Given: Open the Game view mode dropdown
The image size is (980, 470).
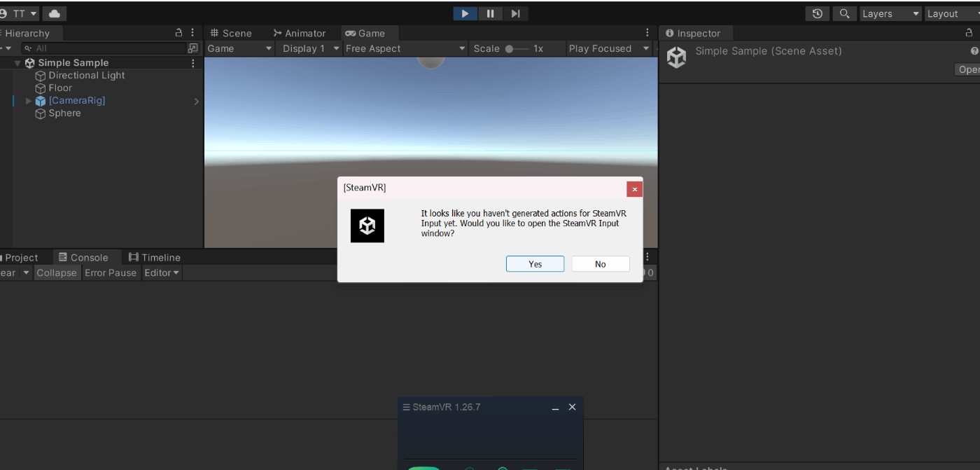Looking at the screenshot, I should click(x=239, y=48).
